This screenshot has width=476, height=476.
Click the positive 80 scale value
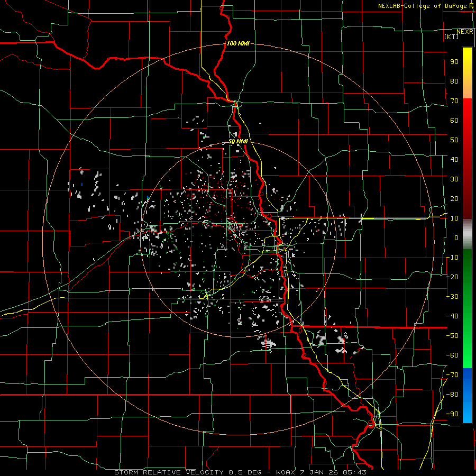(x=454, y=81)
